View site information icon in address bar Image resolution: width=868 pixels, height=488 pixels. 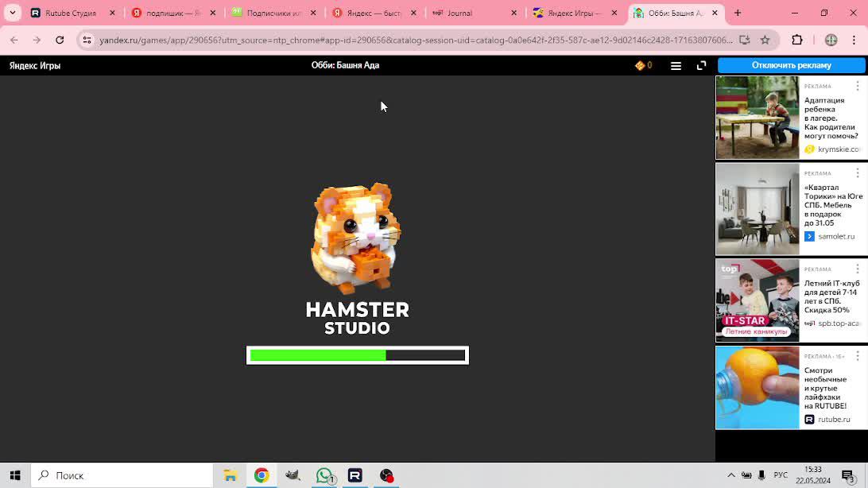tap(87, 40)
